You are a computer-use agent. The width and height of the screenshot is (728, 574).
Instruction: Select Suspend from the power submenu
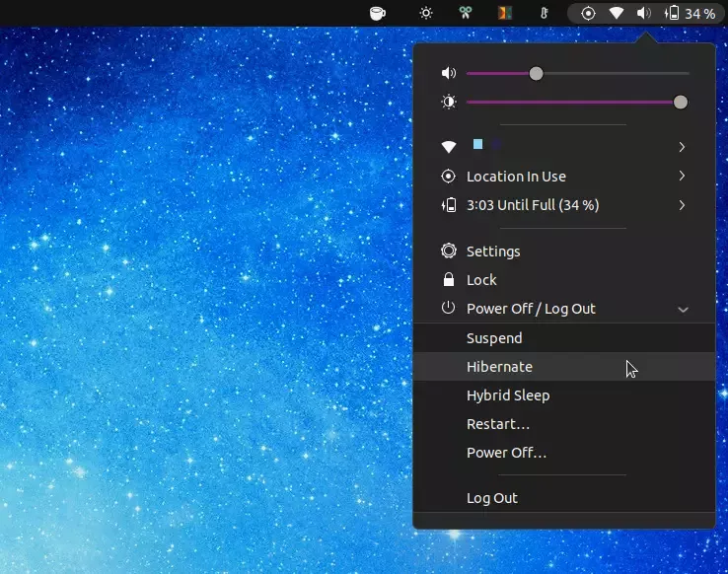[563, 338]
